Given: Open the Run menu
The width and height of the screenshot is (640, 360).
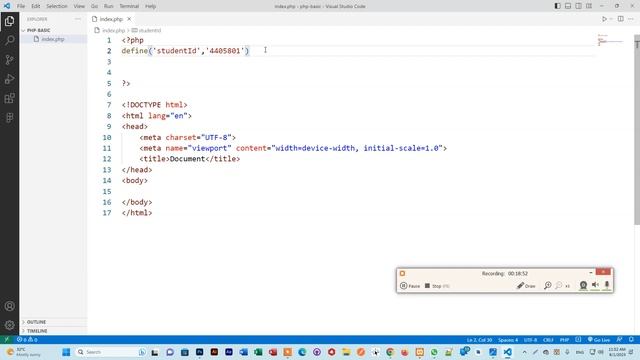Looking at the screenshot, I should [109, 6].
